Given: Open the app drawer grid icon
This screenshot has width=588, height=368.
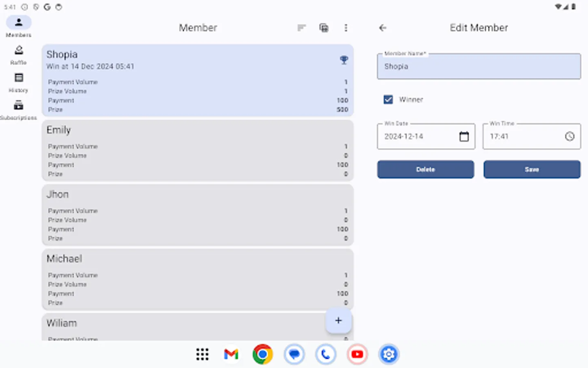Looking at the screenshot, I should point(203,354).
